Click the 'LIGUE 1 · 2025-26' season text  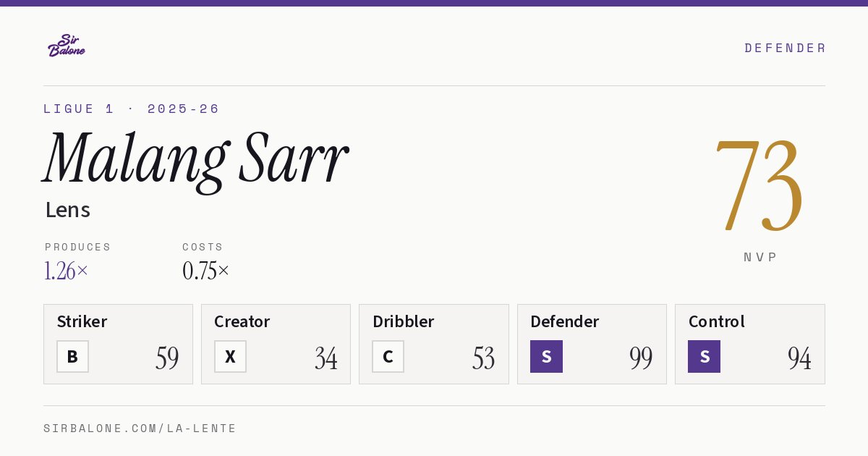[x=132, y=109]
